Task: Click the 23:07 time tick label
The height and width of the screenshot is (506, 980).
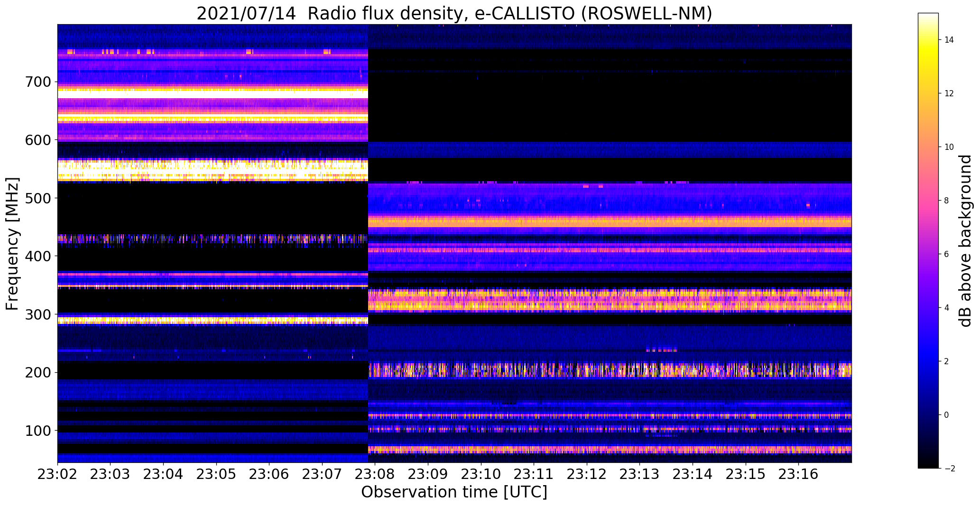Action: click(x=322, y=474)
